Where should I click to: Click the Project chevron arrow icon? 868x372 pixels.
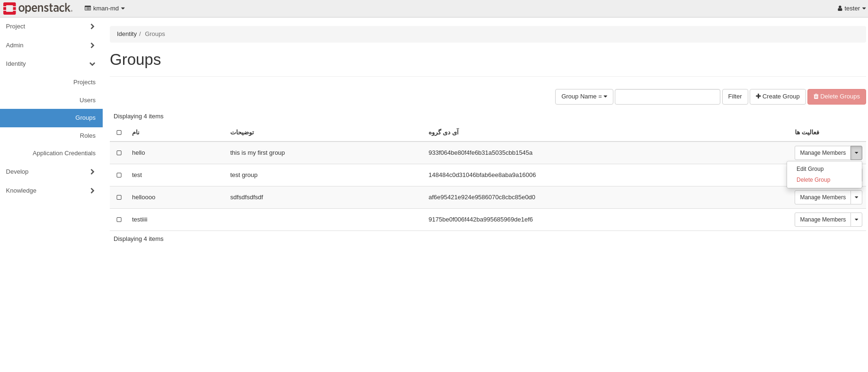pos(92,27)
